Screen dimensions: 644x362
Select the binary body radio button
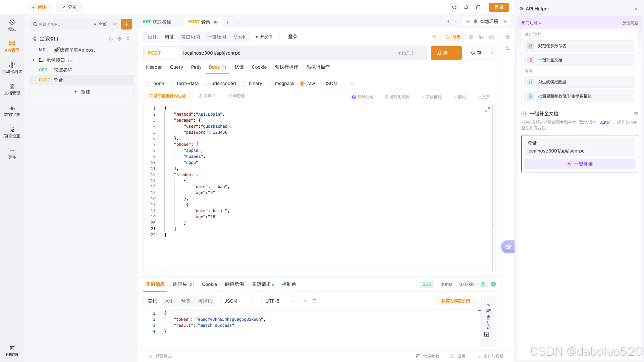point(244,83)
